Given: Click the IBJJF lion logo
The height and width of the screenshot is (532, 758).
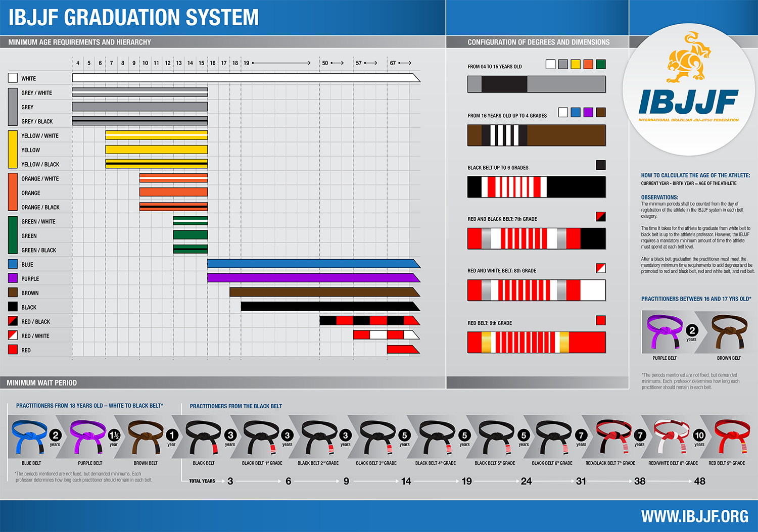Looking at the screenshot, I should coord(688,58).
